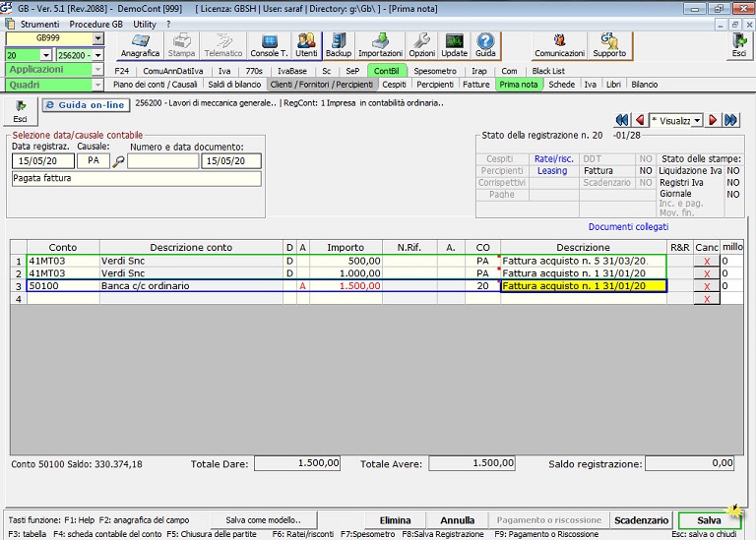The height and width of the screenshot is (540, 756).
Task: Delete row 1 using its red X
Action: (706, 262)
